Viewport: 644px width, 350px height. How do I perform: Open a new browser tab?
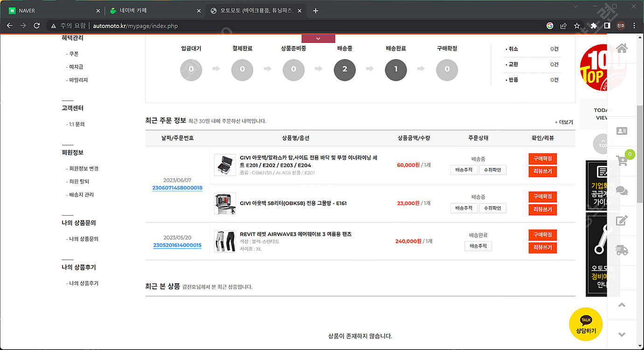316,11
